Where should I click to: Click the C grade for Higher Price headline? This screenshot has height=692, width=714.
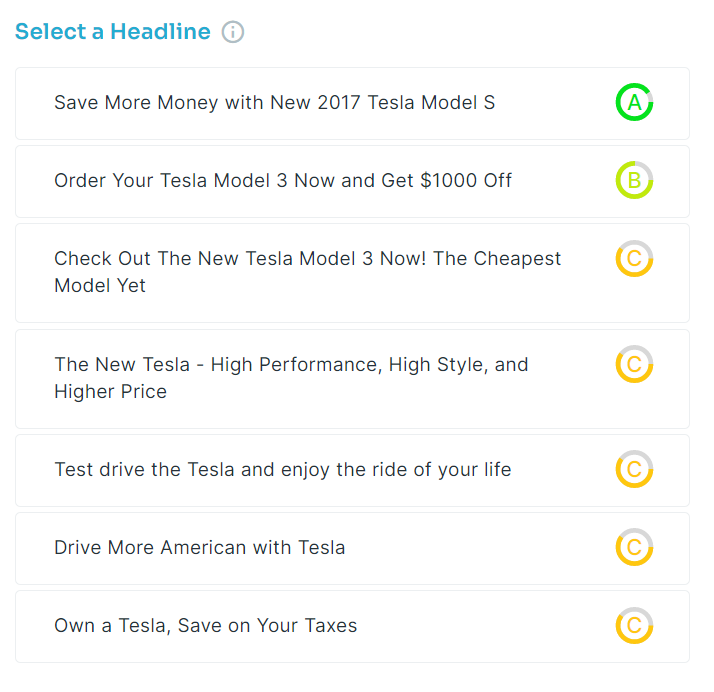(x=634, y=364)
